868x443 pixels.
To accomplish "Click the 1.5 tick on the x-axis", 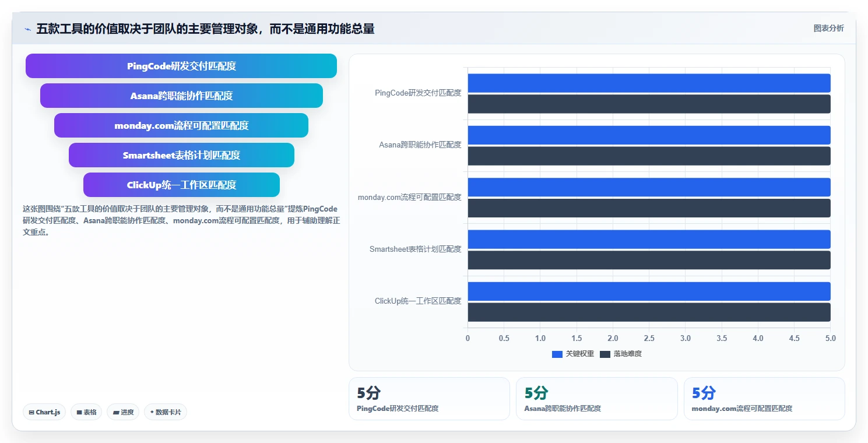I will click(x=577, y=338).
